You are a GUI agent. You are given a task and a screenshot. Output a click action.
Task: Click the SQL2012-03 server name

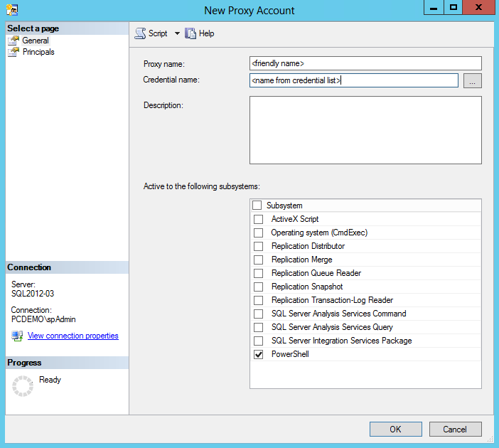(33, 294)
